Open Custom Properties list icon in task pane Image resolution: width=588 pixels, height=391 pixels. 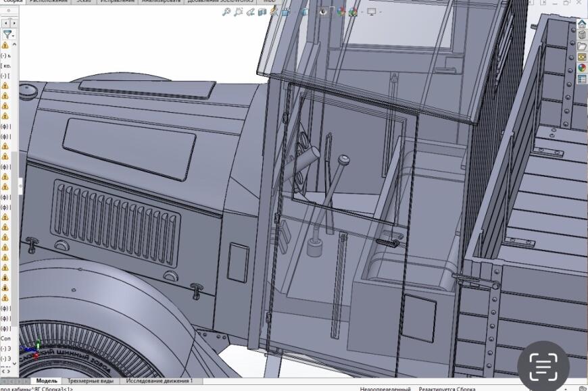coord(582,79)
